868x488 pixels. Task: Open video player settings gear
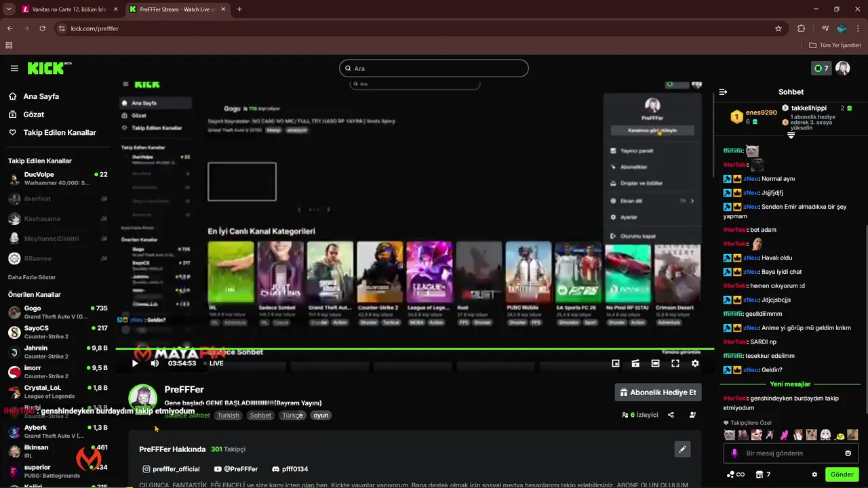click(x=695, y=363)
